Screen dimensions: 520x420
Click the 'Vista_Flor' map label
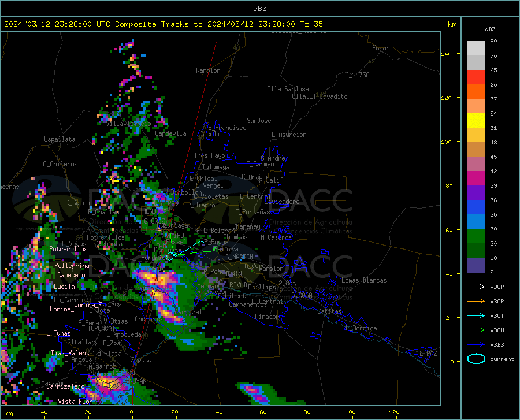75,402
